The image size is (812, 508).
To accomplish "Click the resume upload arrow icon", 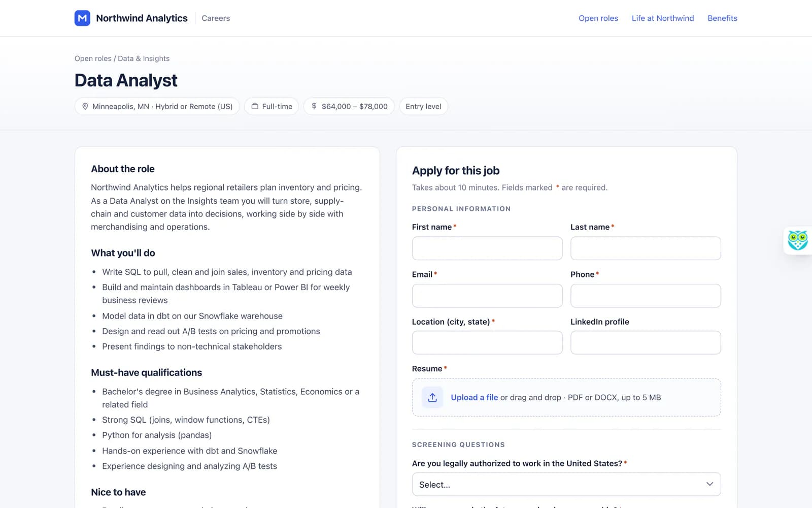I will pos(432,397).
